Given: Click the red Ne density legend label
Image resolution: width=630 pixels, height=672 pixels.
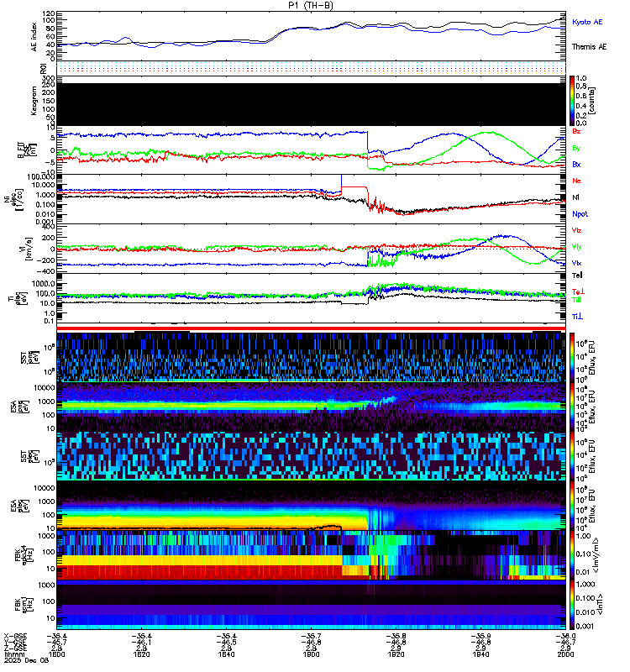Looking at the screenshot, I should coord(576,181).
